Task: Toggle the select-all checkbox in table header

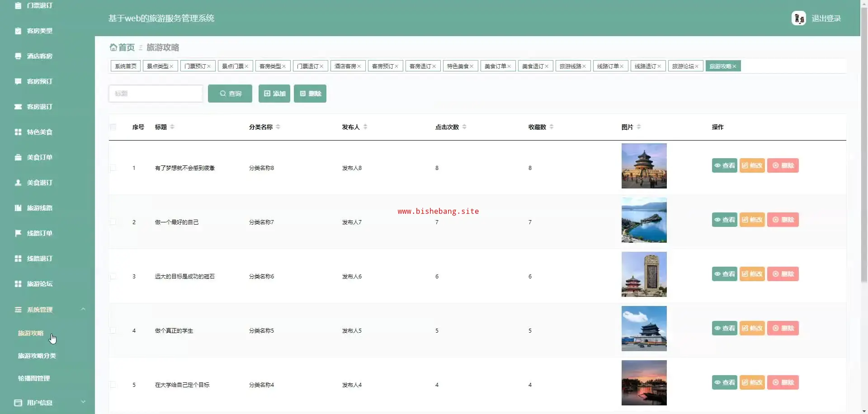Action: coord(113,127)
